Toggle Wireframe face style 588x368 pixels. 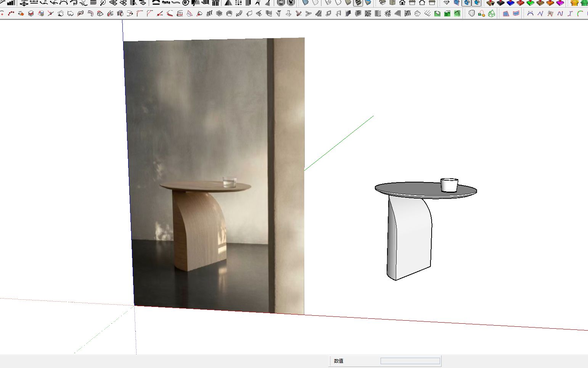pyautogui.click(x=328, y=3)
